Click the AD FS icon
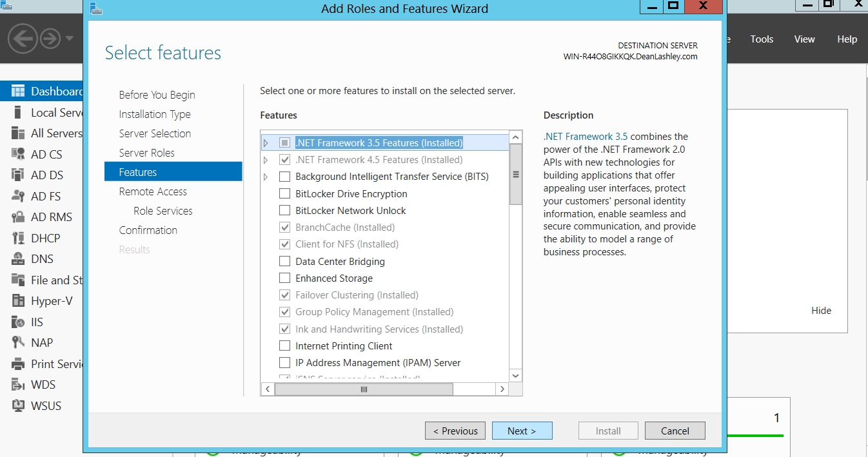 coord(18,197)
